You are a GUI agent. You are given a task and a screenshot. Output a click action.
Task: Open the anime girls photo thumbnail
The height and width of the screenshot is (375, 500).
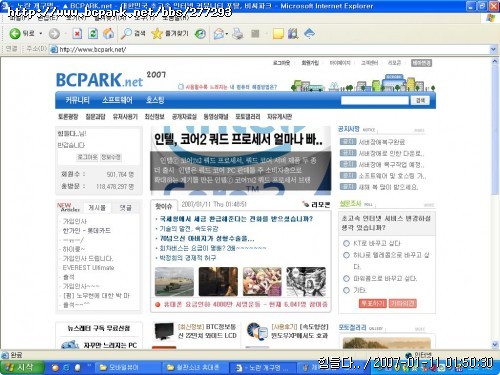262,282
